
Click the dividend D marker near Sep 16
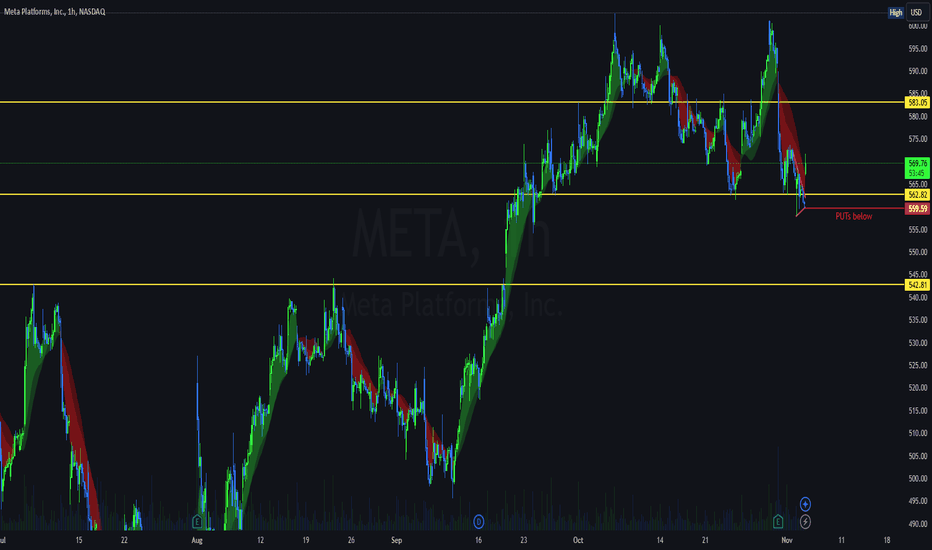pos(478,522)
